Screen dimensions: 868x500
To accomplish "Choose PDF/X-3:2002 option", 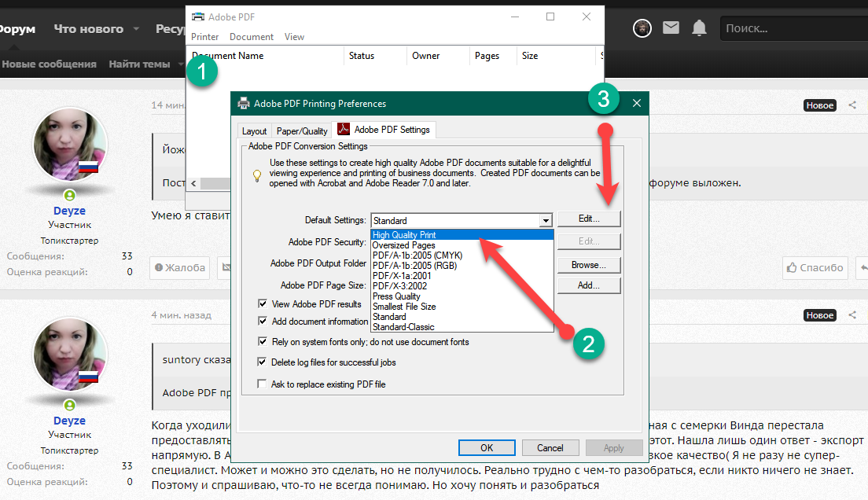I will pyautogui.click(x=462, y=285).
